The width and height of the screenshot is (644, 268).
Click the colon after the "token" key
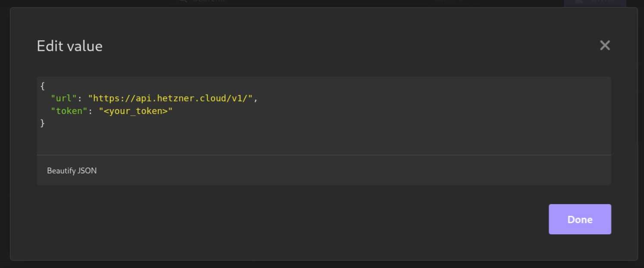tap(90, 111)
